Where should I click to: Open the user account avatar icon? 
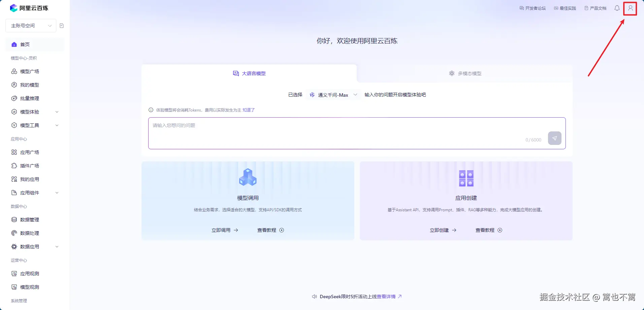pyautogui.click(x=631, y=8)
